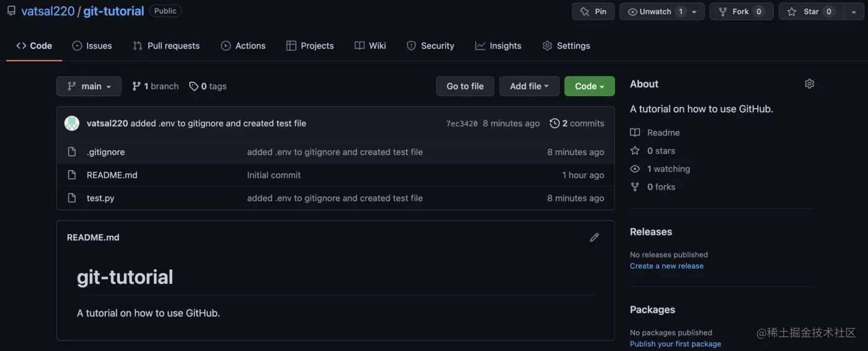868x351 pixels.
Task: Click Publish your first package link
Action: tap(675, 344)
